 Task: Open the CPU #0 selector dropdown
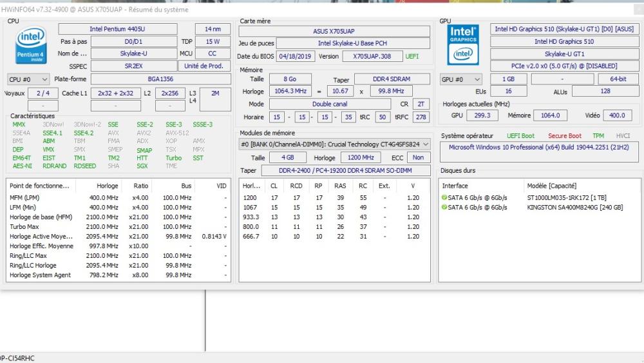point(28,79)
